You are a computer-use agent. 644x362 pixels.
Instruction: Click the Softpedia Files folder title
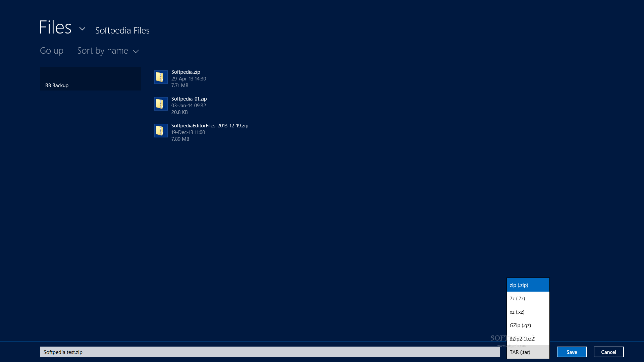pyautogui.click(x=122, y=31)
